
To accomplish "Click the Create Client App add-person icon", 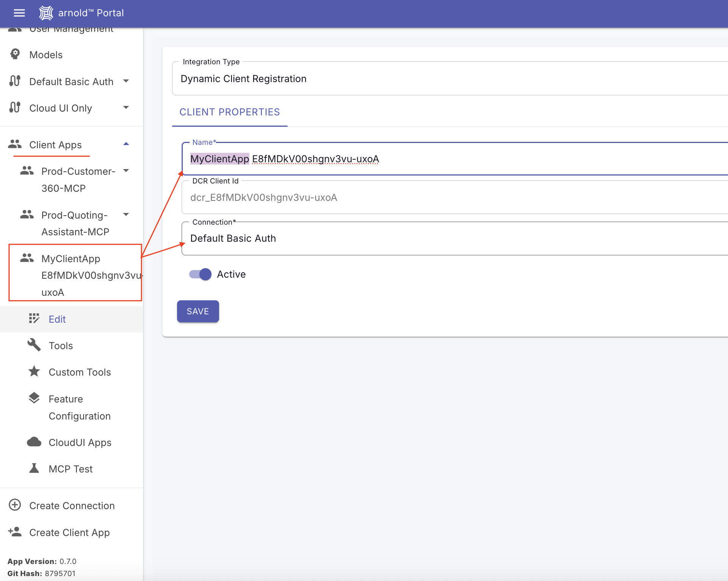I will (15, 531).
